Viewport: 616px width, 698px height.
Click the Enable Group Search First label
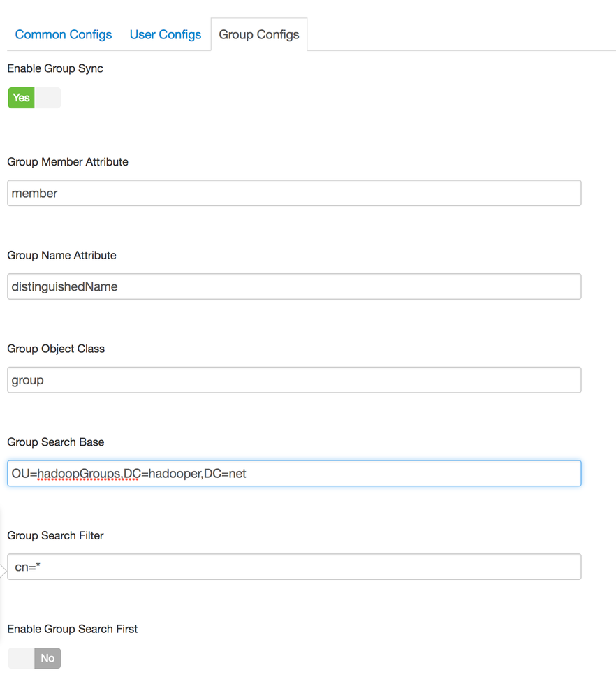73,630
